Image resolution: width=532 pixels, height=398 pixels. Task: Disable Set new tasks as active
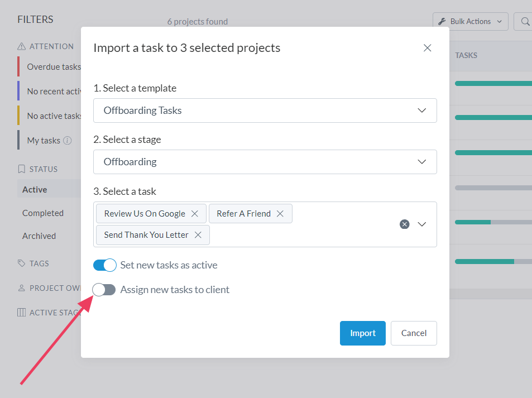pyautogui.click(x=104, y=265)
